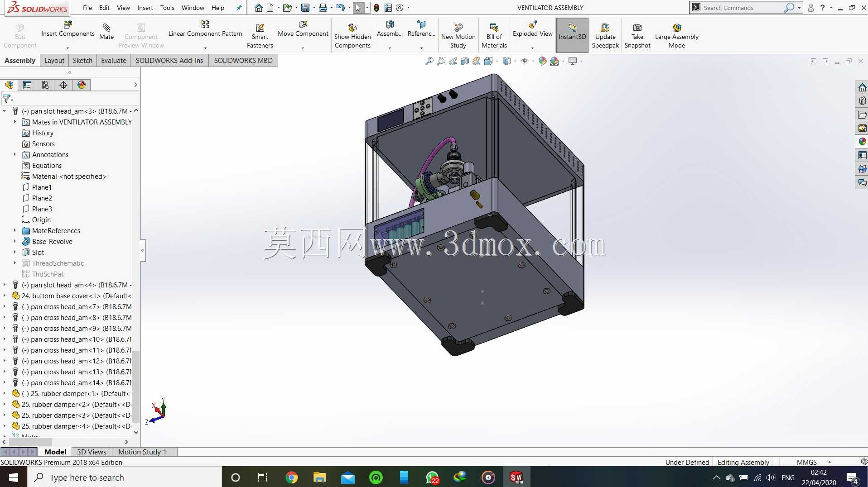Click the feature tree horizontal scrollbar
868x487 pixels.
(29, 441)
